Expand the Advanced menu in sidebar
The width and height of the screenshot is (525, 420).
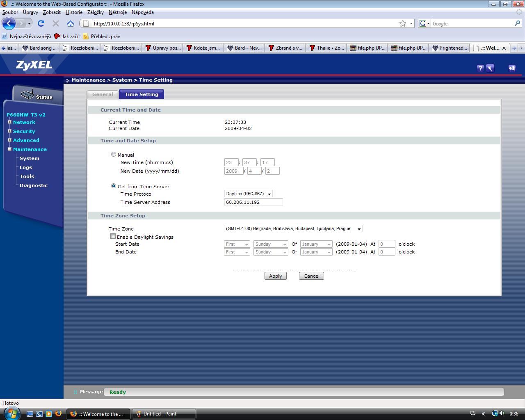tap(9, 140)
